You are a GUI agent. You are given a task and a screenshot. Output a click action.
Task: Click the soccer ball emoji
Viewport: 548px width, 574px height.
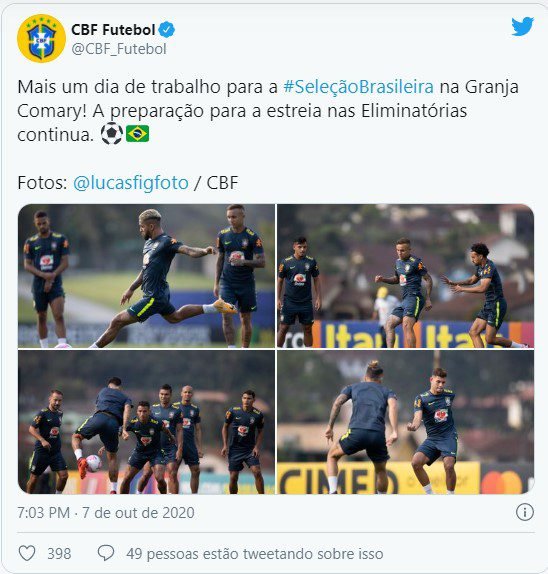pyautogui.click(x=112, y=134)
